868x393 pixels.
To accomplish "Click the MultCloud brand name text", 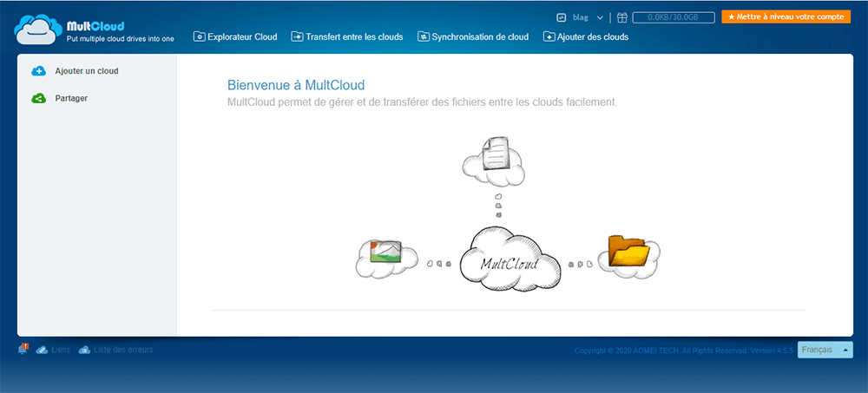I will click(x=95, y=25).
